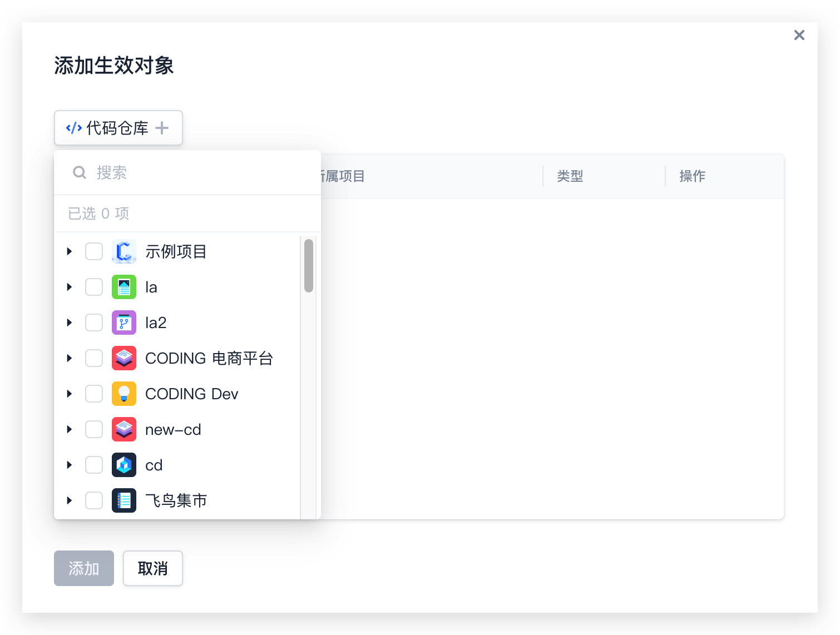Expand the CODING 电商平台 tree arrow
The height and width of the screenshot is (635, 840).
70,358
